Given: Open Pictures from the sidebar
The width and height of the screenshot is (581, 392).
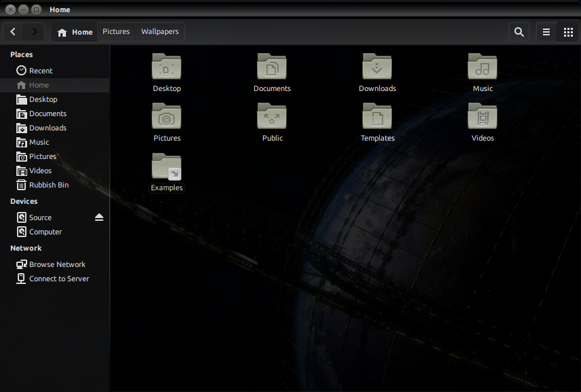Looking at the screenshot, I should pyautogui.click(x=55, y=156).
